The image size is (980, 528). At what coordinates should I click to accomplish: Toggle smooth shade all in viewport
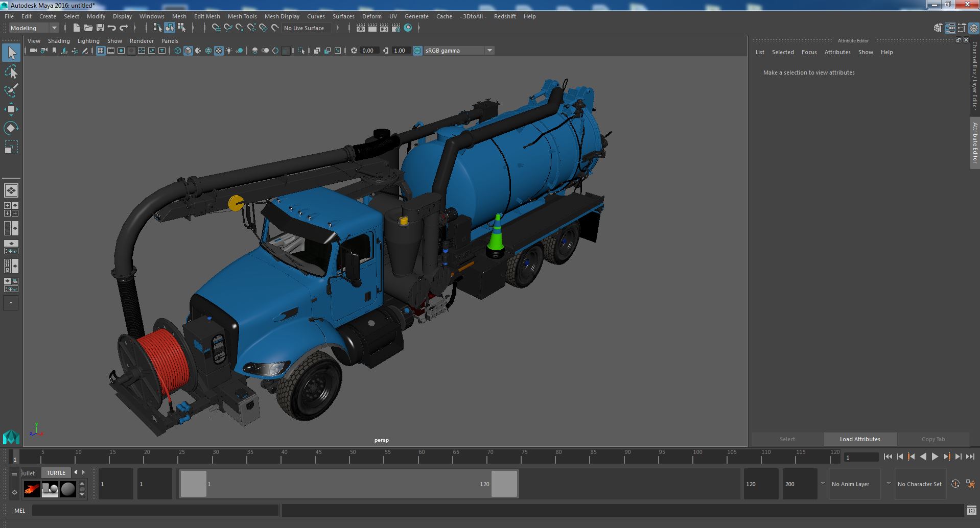(x=188, y=51)
